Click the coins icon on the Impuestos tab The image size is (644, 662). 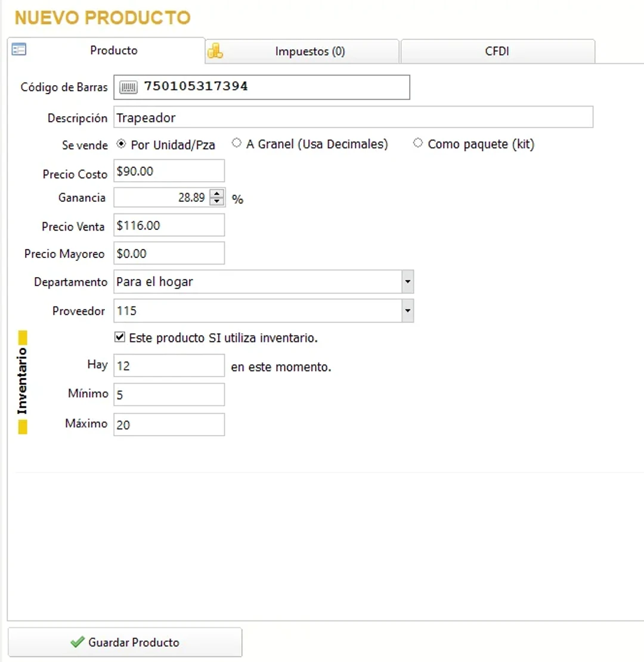216,51
